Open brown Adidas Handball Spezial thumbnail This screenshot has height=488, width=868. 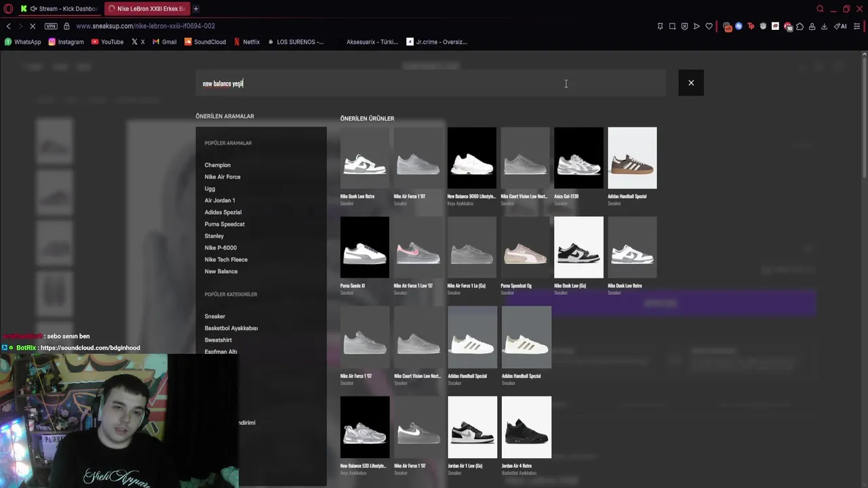click(632, 158)
